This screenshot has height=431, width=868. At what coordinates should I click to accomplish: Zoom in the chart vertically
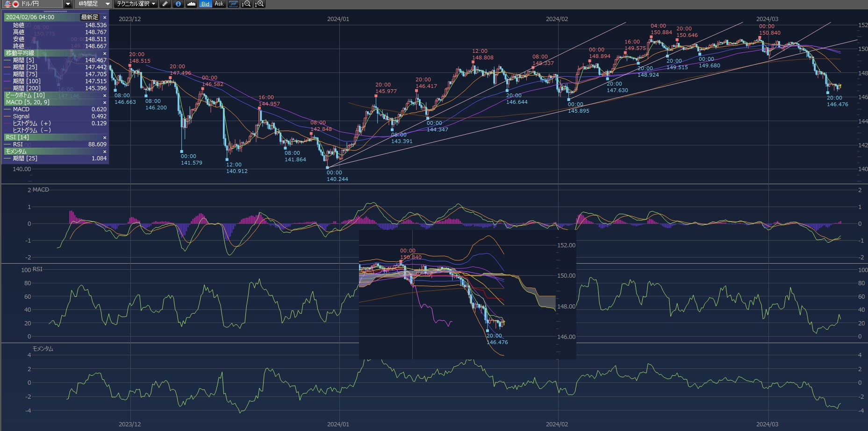click(x=259, y=4)
